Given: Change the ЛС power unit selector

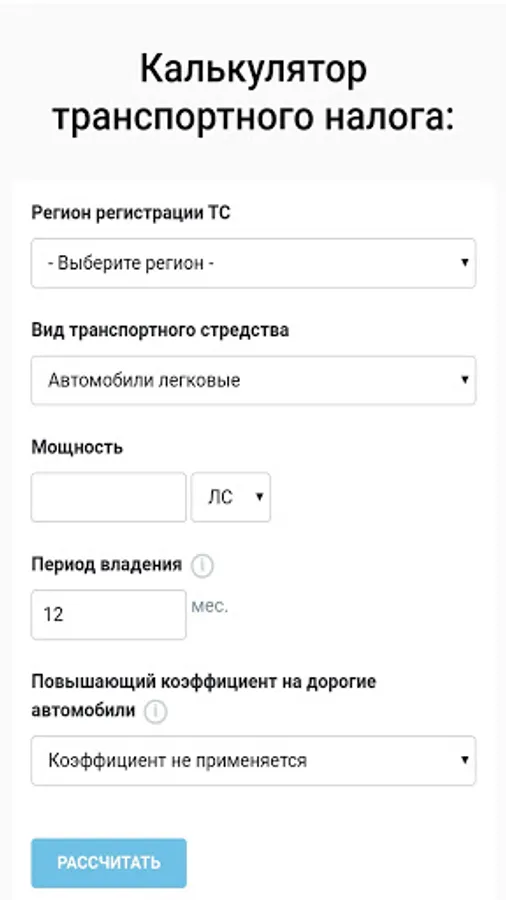Looking at the screenshot, I should [x=231, y=497].
